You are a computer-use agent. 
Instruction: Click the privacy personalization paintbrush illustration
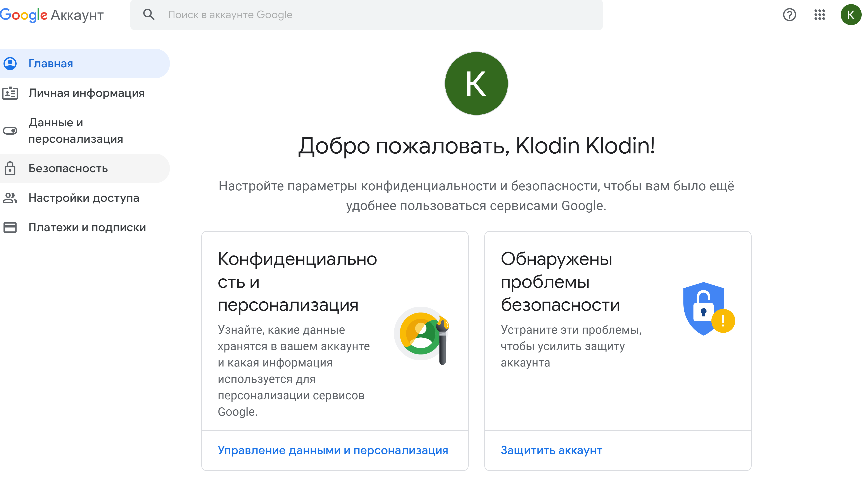click(421, 335)
